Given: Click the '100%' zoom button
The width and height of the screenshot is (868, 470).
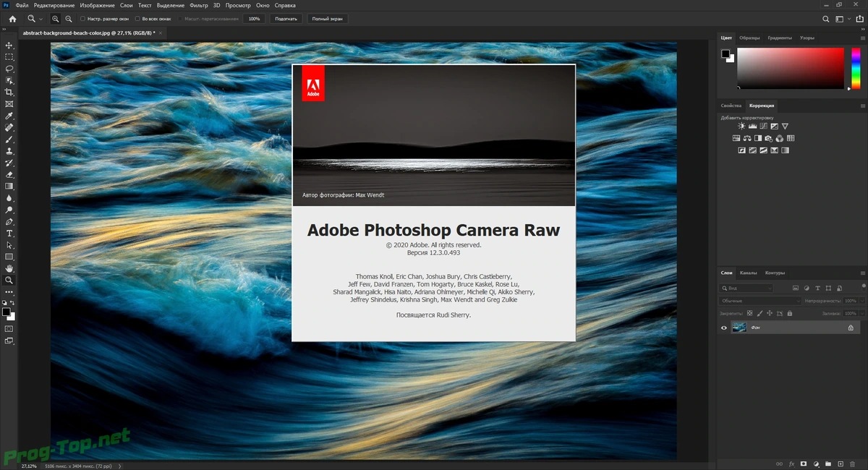Looking at the screenshot, I should [254, 19].
